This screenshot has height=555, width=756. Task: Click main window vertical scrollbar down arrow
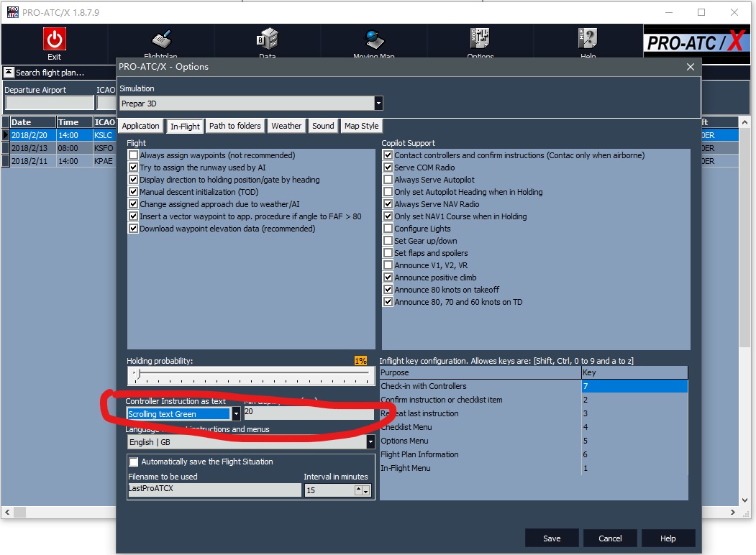(x=745, y=500)
